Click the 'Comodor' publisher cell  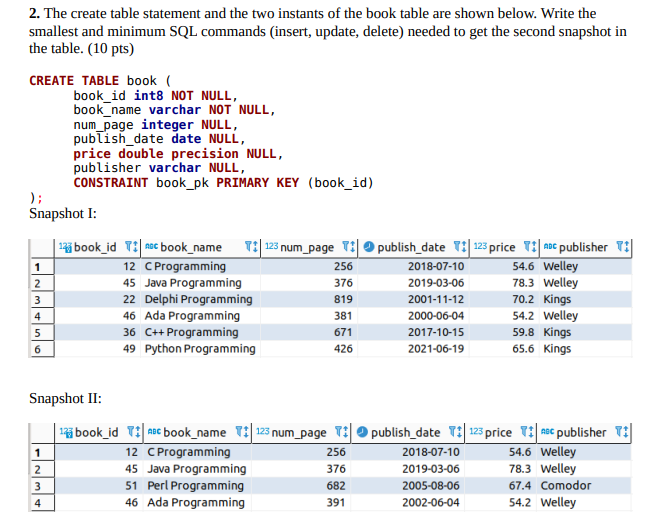[x=584, y=485]
